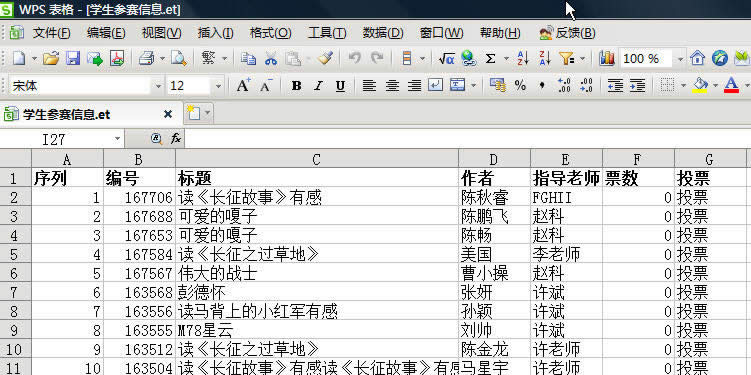Convert to traditional Chinese 繁 icon
The image size is (751, 375).
pyautogui.click(x=208, y=58)
